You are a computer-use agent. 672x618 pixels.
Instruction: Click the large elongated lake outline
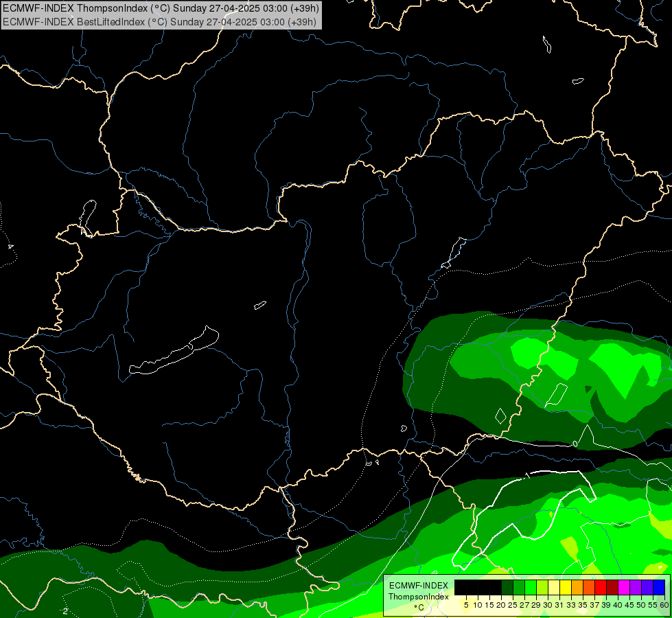174,350
